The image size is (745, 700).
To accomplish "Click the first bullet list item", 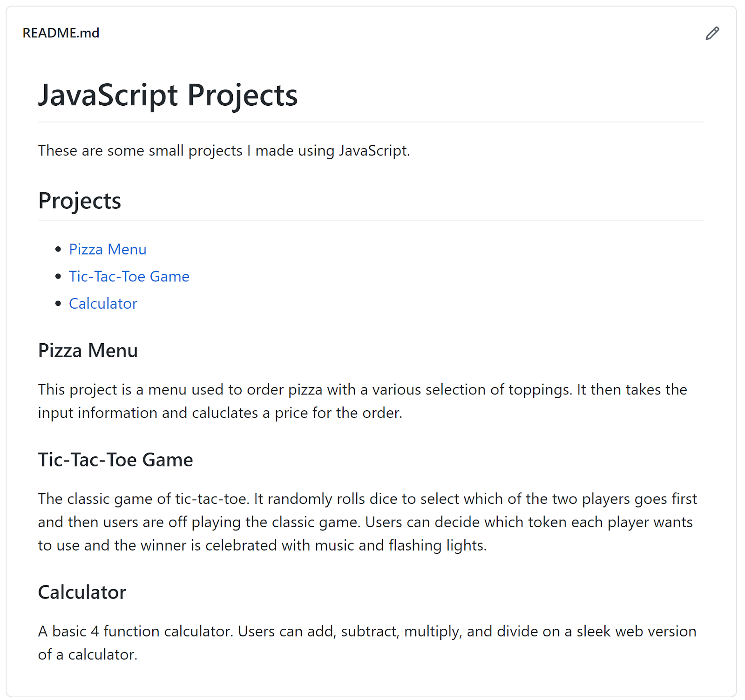I will (x=108, y=249).
